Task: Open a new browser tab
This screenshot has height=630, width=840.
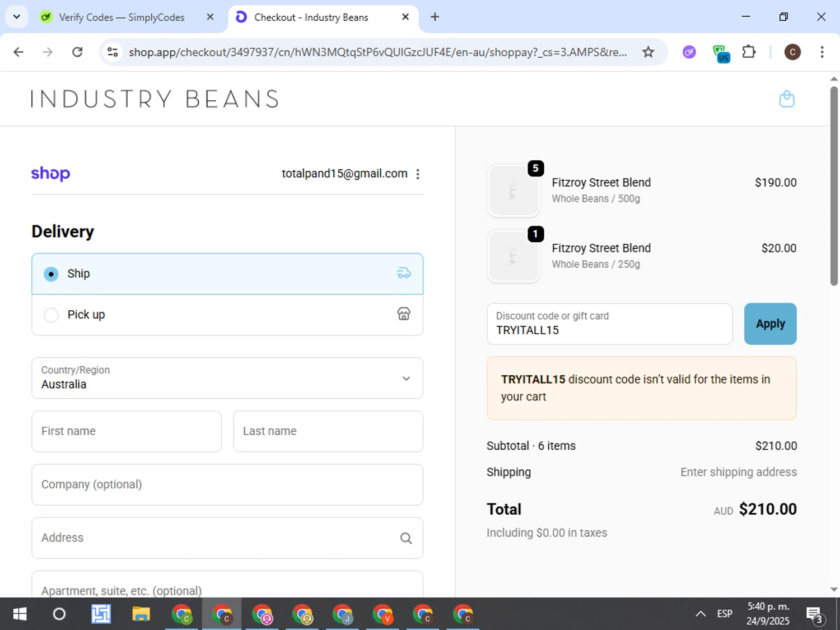Action: point(435,17)
